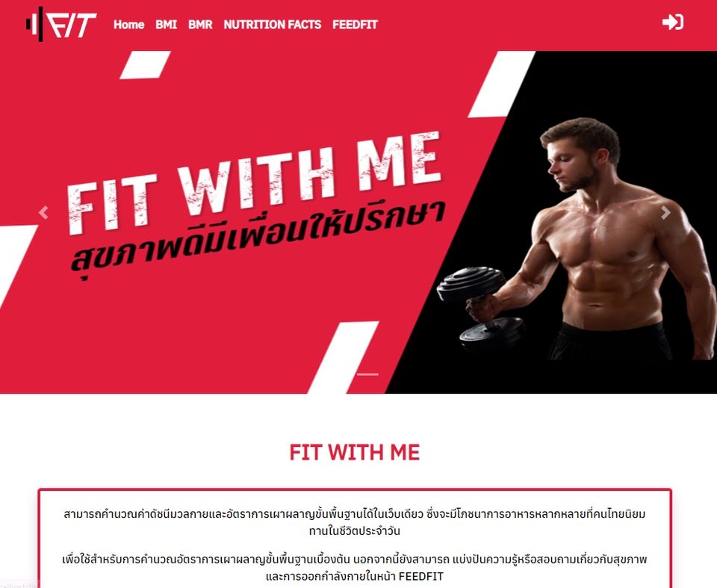The width and height of the screenshot is (717, 588).
Task: Go to previous carousel slide
Action: [43, 213]
